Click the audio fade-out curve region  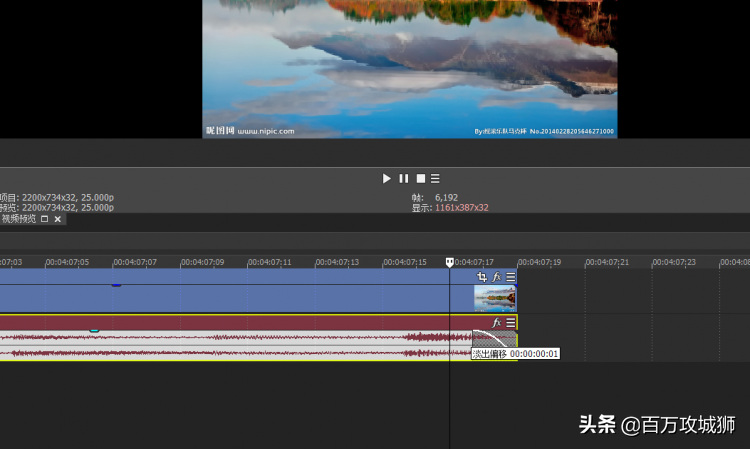(492, 338)
